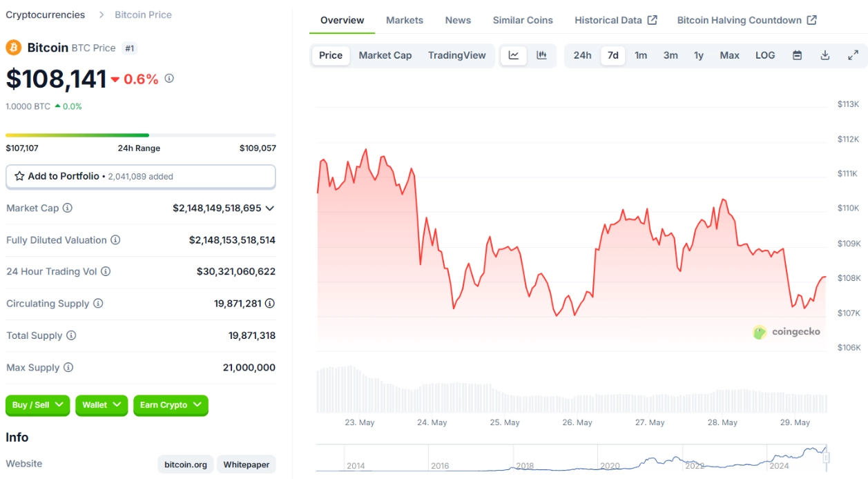Screen dimensions: 868x479
Task: Click the 19,871,318 total supply value
Action: coord(252,335)
